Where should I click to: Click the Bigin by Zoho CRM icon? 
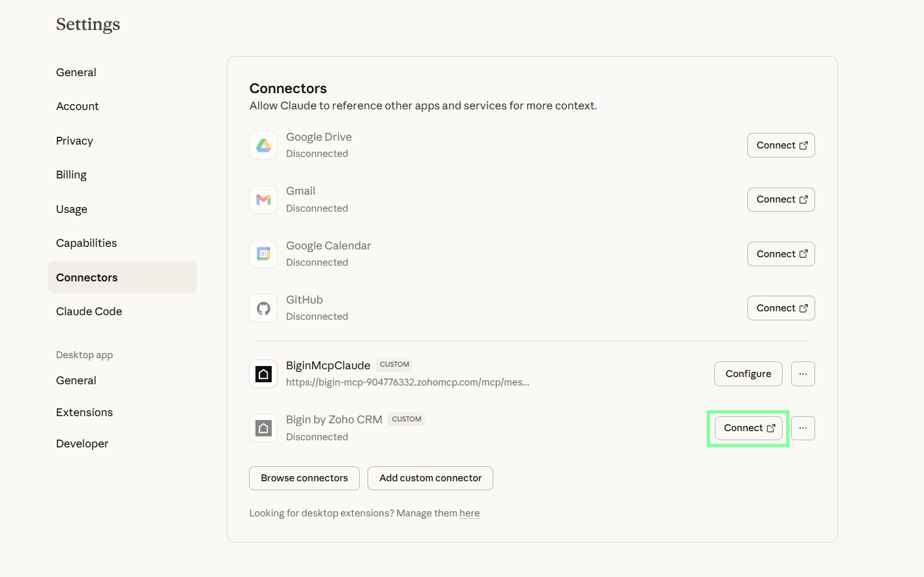(x=263, y=428)
